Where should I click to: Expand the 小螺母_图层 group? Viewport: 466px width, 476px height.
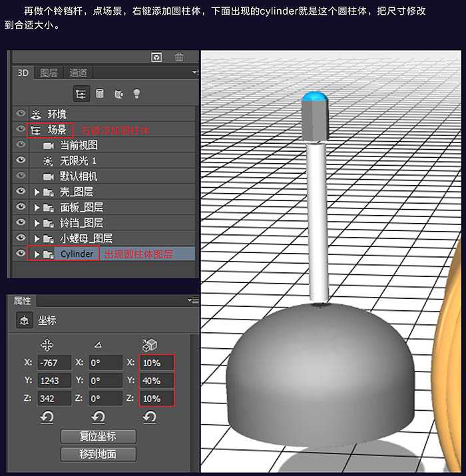37,238
